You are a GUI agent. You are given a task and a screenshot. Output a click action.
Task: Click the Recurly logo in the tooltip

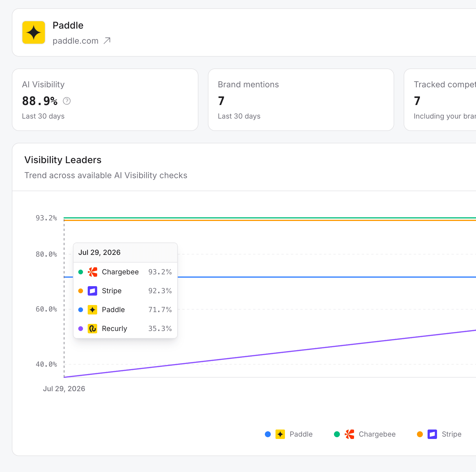pos(92,329)
